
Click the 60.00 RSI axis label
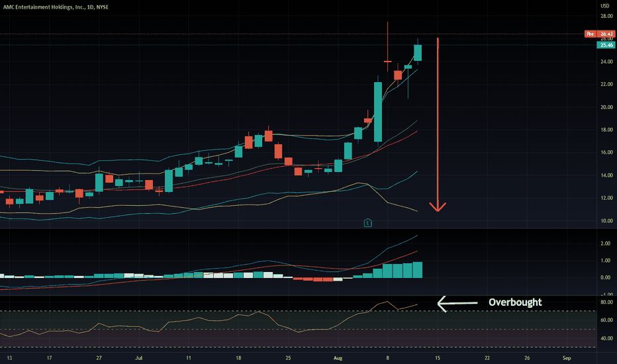point(606,320)
